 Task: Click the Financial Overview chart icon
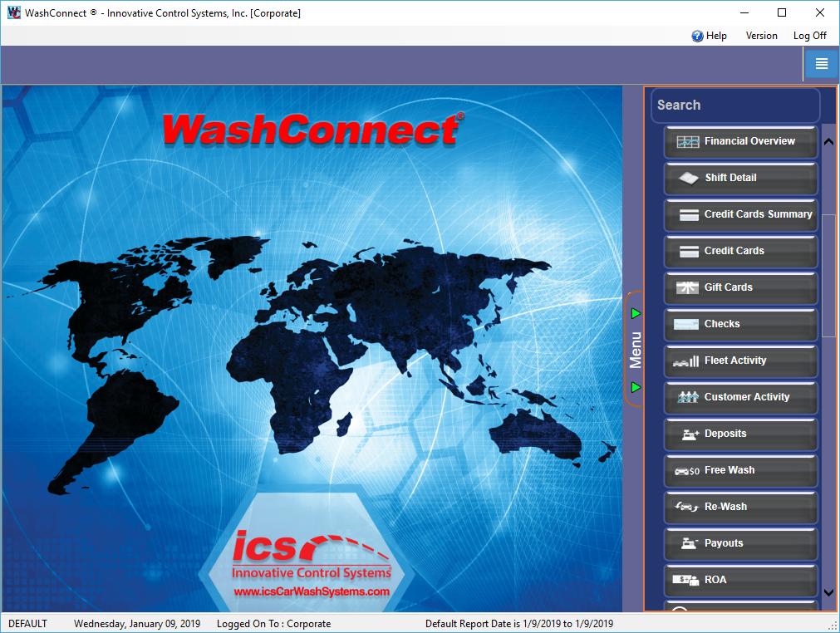coord(687,142)
